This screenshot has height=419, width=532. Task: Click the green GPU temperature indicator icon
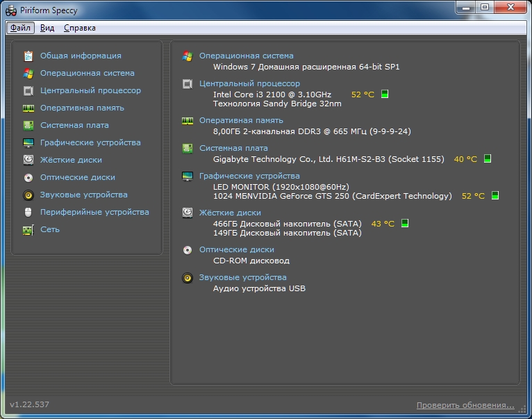[495, 195]
